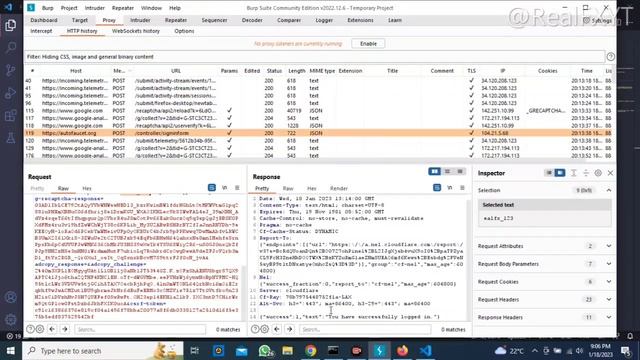
Task: Toggle response message wrap icon
Action: [437, 188]
